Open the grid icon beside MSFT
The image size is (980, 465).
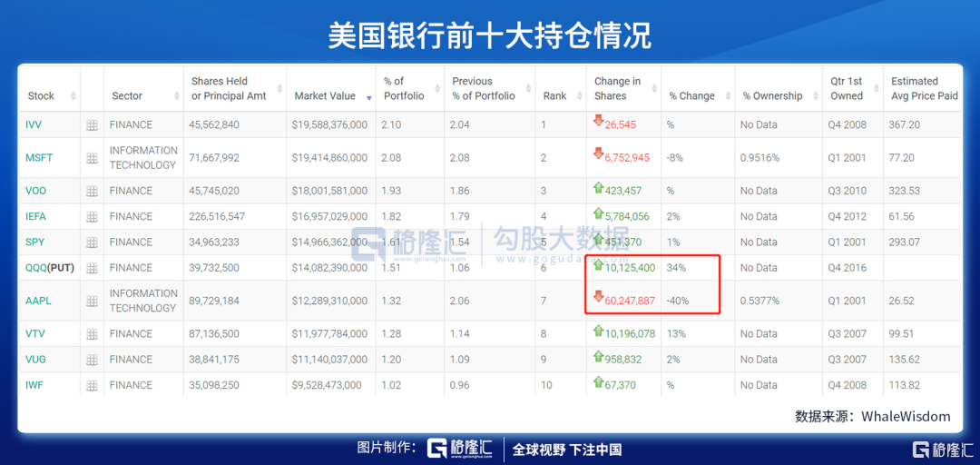(x=92, y=158)
